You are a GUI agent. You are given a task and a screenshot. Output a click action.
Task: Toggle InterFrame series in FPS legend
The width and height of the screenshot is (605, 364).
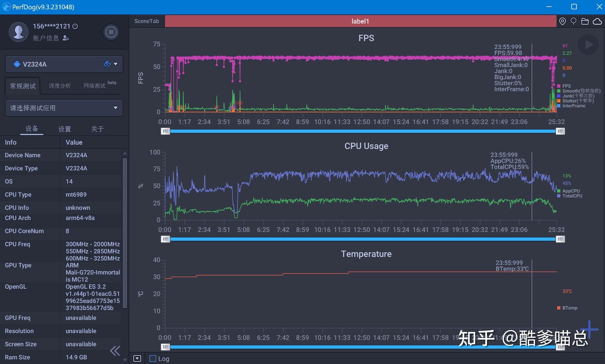571,106
